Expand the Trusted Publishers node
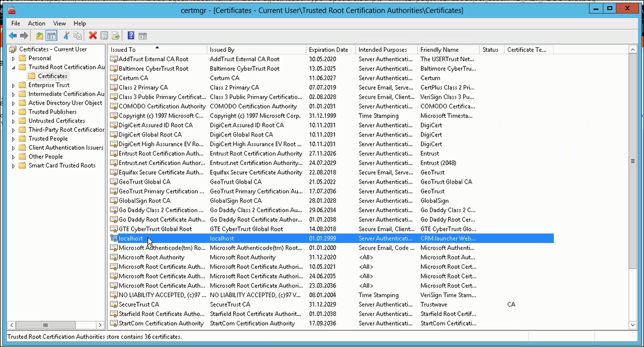 click(x=13, y=112)
